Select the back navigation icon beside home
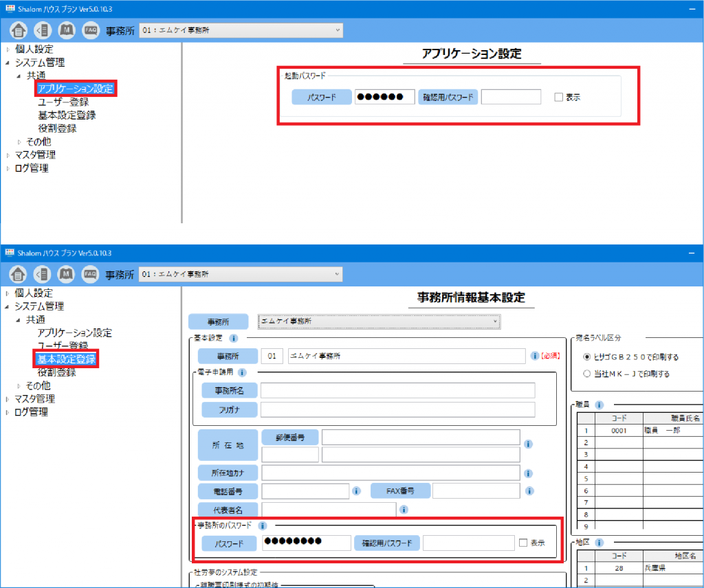The height and width of the screenshot is (588, 704). click(x=42, y=30)
